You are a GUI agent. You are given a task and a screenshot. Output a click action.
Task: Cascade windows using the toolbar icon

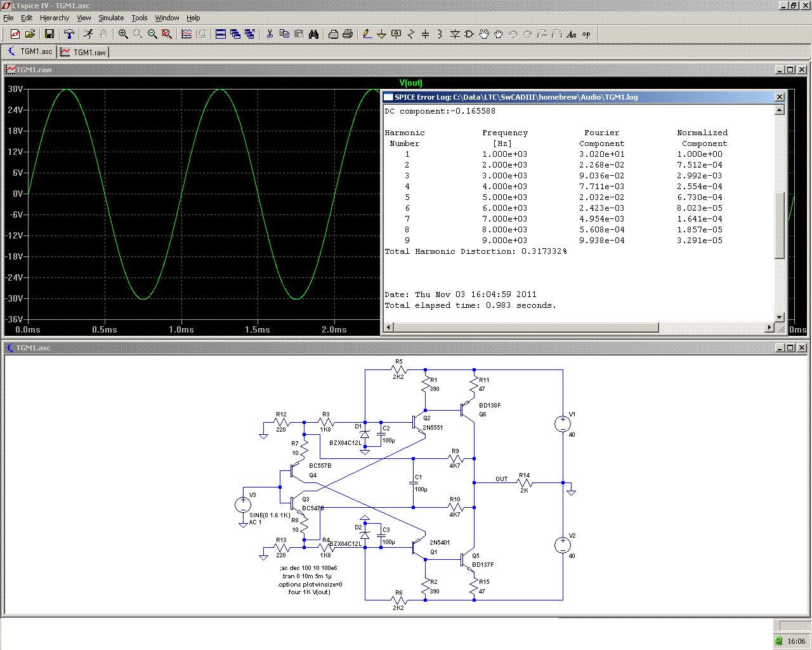tap(235, 34)
